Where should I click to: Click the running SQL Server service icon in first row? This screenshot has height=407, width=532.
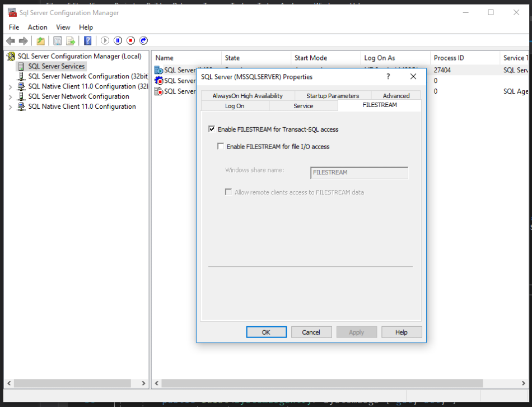(x=158, y=70)
